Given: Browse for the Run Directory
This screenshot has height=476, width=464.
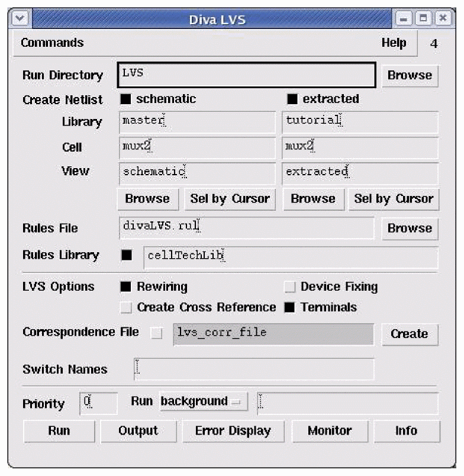Looking at the screenshot, I should 410,76.
